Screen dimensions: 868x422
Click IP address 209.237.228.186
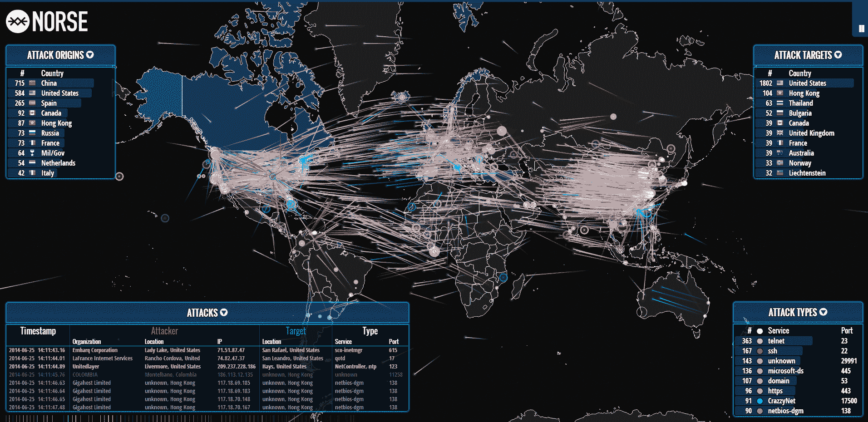click(x=236, y=367)
